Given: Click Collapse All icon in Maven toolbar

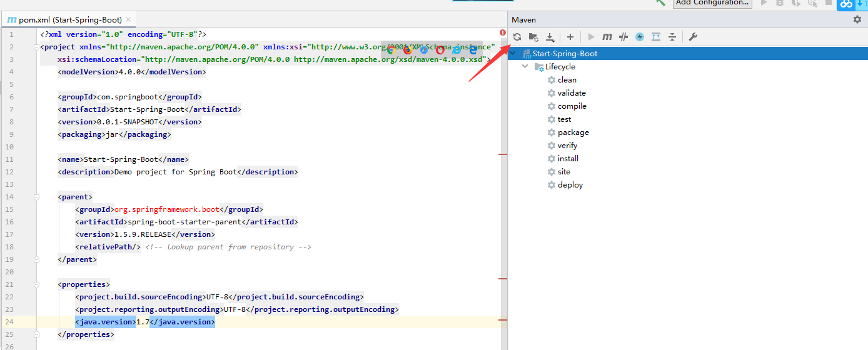Looking at the screenshot, I should pos(672,37).
